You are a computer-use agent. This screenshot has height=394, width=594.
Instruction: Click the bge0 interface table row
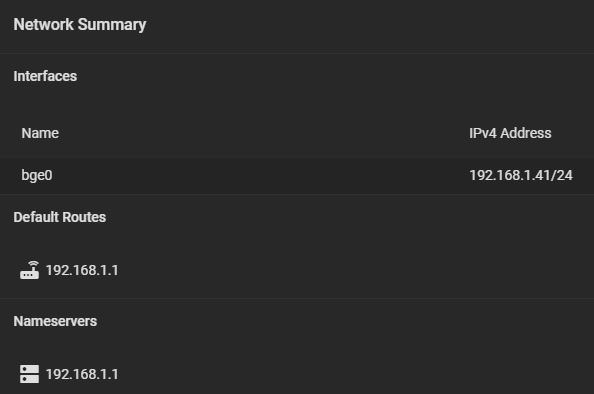coord(297,176)
